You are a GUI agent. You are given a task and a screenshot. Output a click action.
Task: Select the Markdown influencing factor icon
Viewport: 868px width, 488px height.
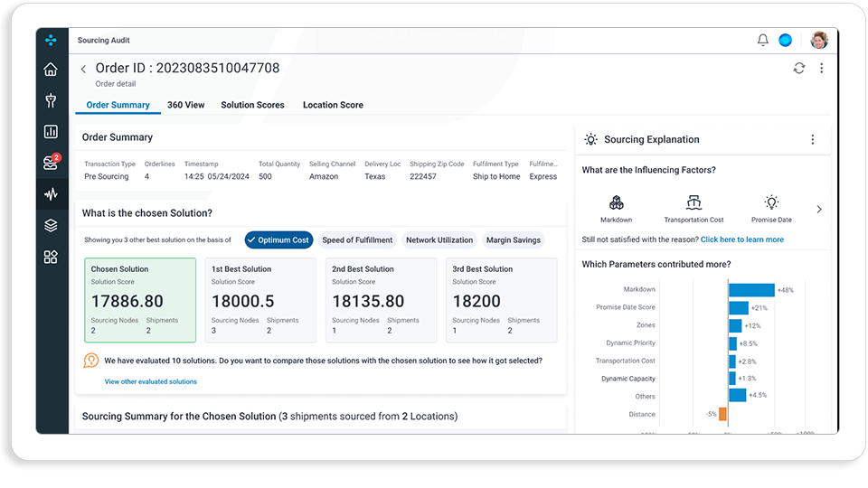coord(616,202)
